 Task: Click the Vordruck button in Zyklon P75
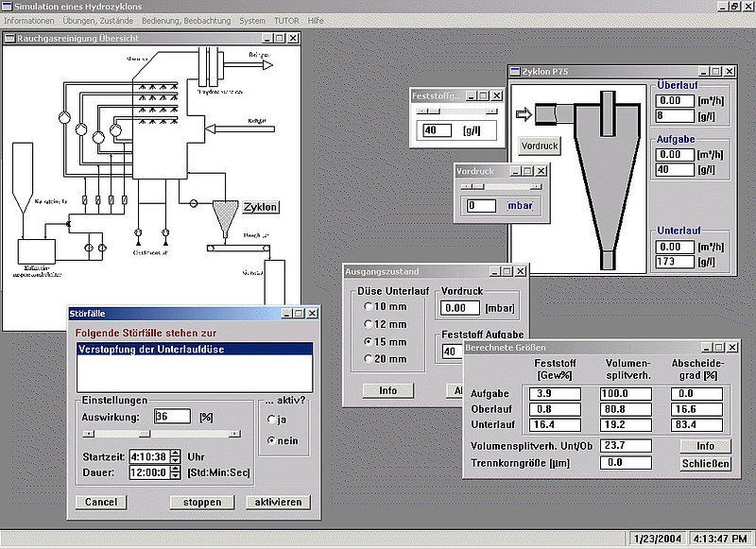[x=540, y=146]
